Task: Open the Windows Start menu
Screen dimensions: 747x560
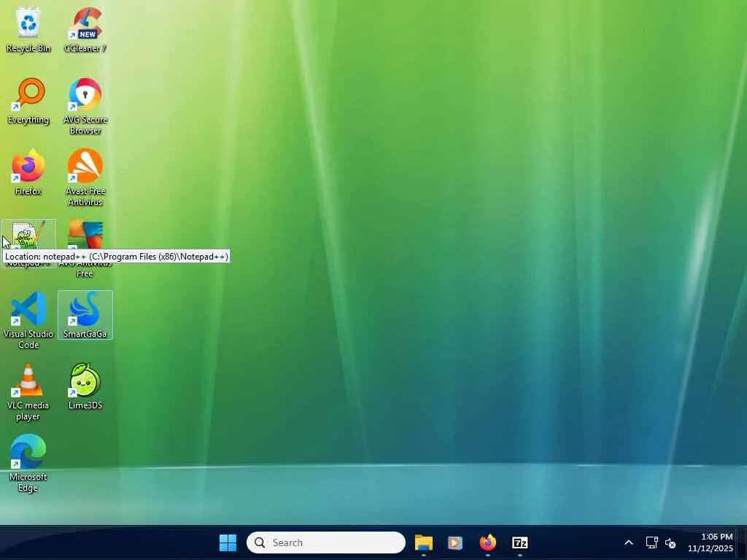Action: click(x=228, y=542)
